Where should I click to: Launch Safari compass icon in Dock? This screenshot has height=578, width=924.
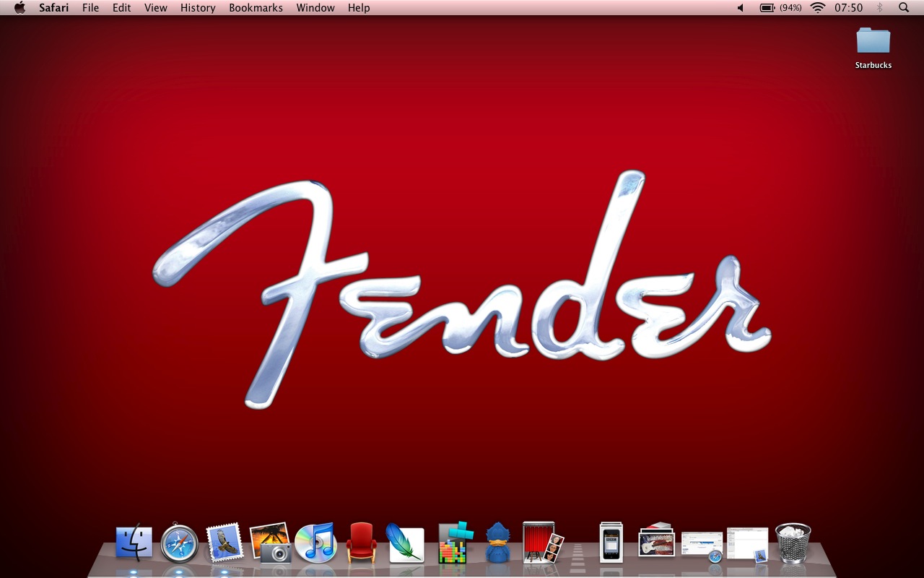click(179, 543)
